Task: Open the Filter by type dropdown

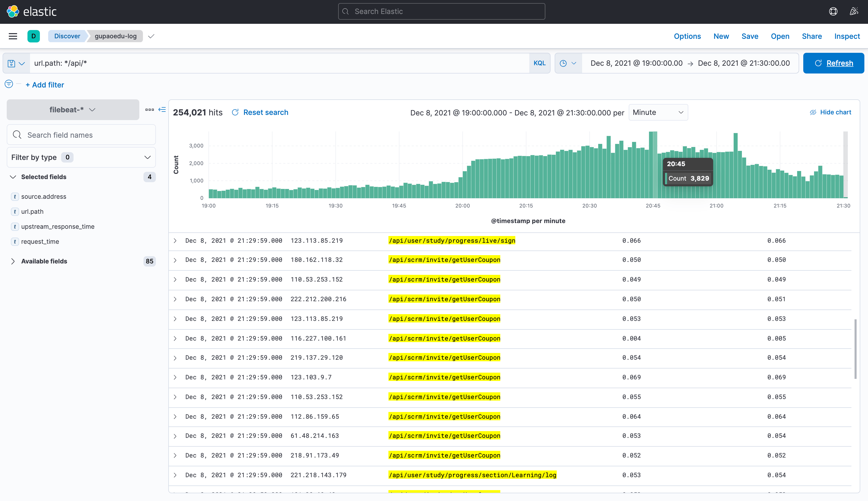Action: tap(81, 157)
